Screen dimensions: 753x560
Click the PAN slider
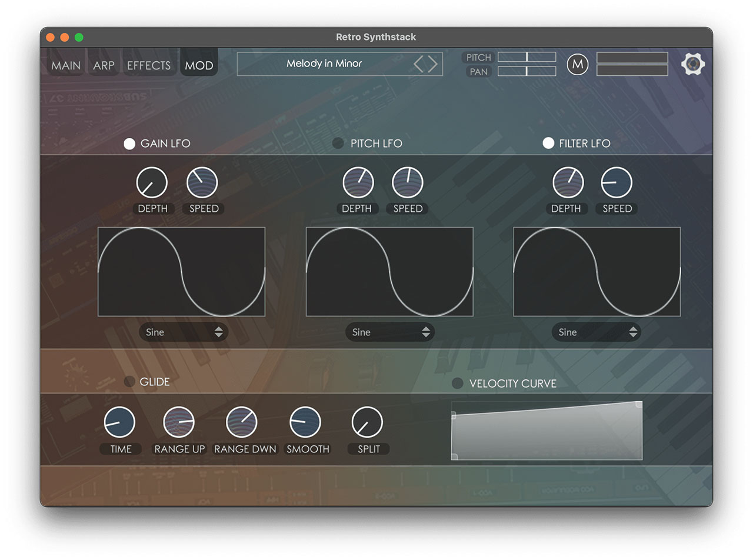(x=527, y=71)
